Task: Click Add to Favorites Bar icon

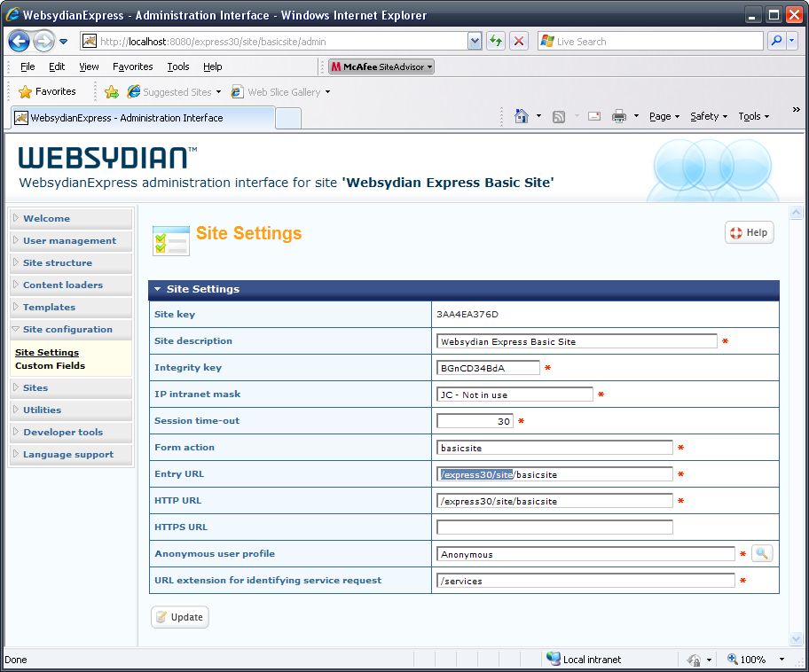Action: 112,92
